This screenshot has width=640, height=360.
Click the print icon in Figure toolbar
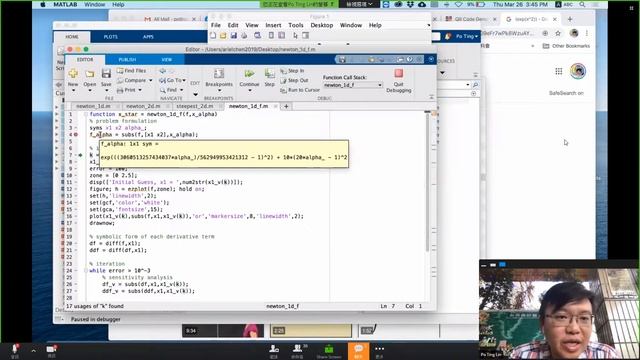click(244, 36)
